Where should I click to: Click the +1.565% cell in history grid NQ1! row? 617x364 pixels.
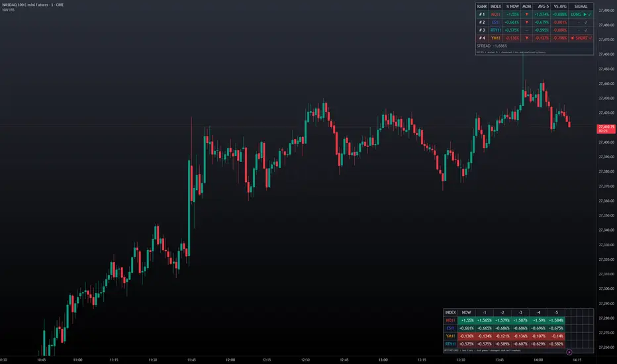click(485, 320)
